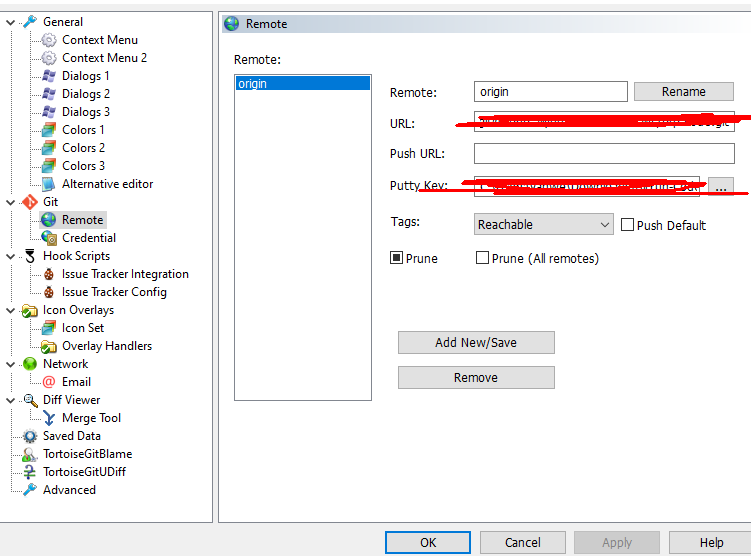
Task: Click the Email at-sign icon
Action: [49, 382]
